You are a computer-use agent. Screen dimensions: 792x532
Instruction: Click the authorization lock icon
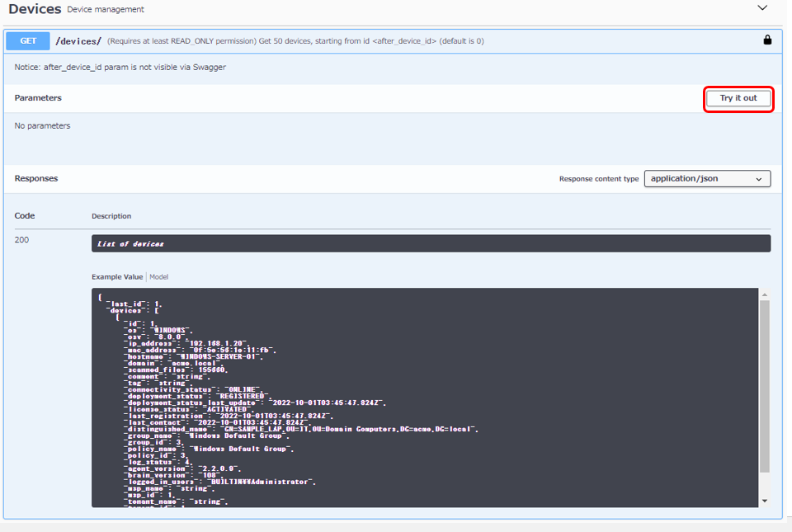click(767, 40)
